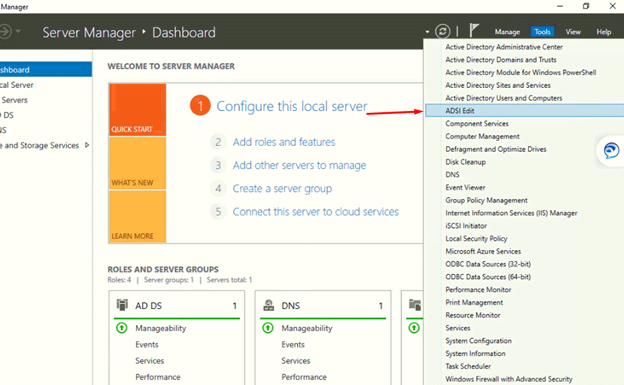Select the WHAT'S NEW tile

point(137,163)
